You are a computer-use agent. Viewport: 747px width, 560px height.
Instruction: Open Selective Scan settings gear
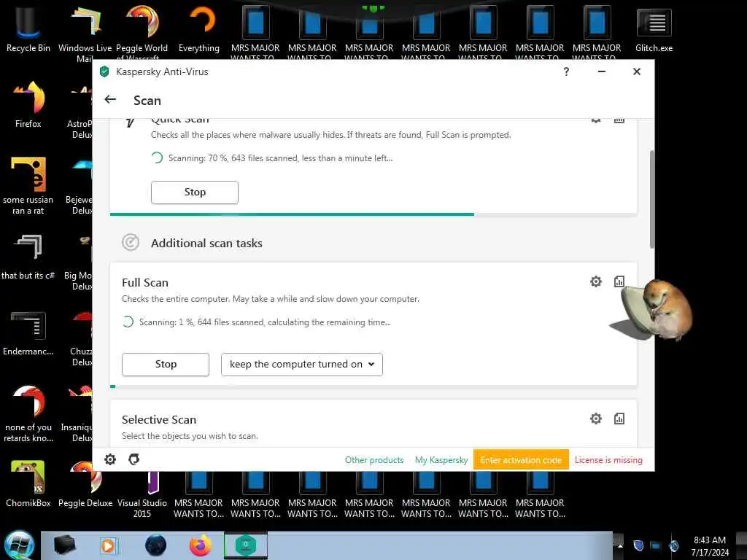pos(595,419)
